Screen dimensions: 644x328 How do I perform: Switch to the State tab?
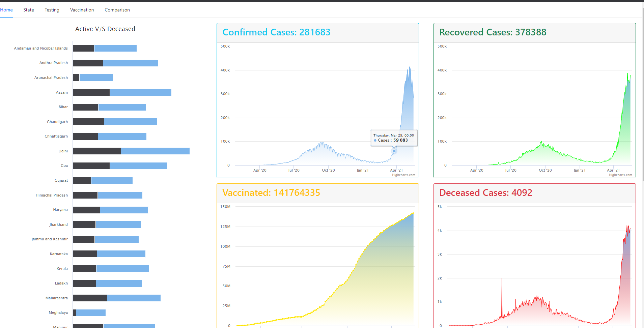click(28, 10)
